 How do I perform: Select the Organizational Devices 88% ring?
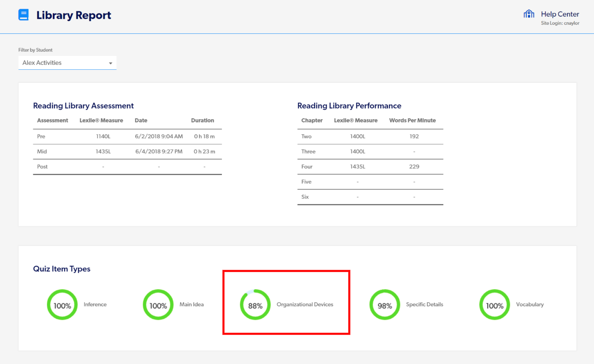[255, 305]
